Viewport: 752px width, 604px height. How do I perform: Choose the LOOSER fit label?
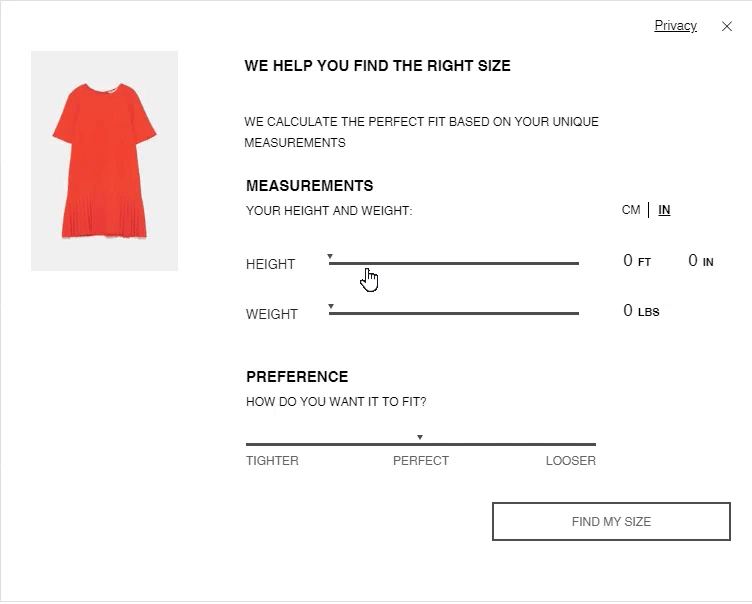coord(570,461)
